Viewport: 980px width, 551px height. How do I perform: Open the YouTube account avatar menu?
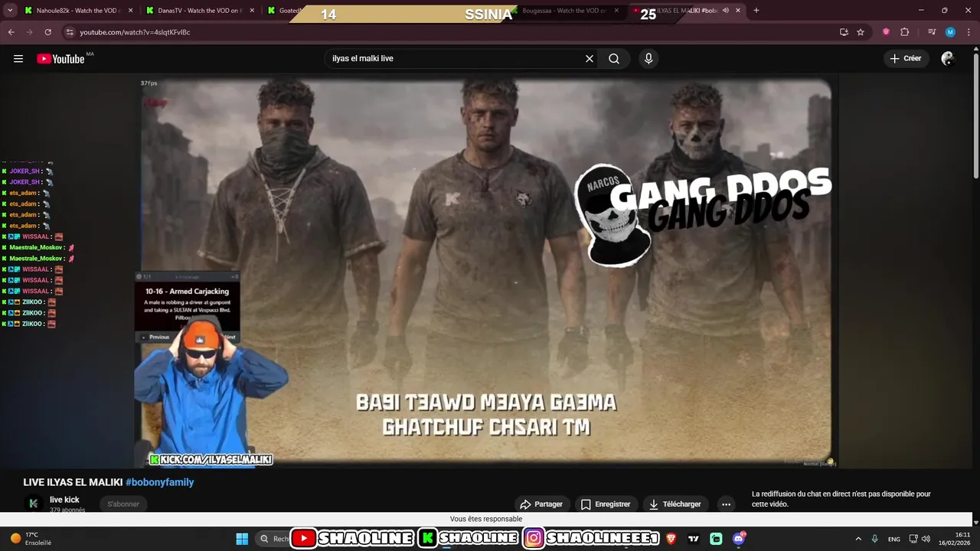(947, 59)
